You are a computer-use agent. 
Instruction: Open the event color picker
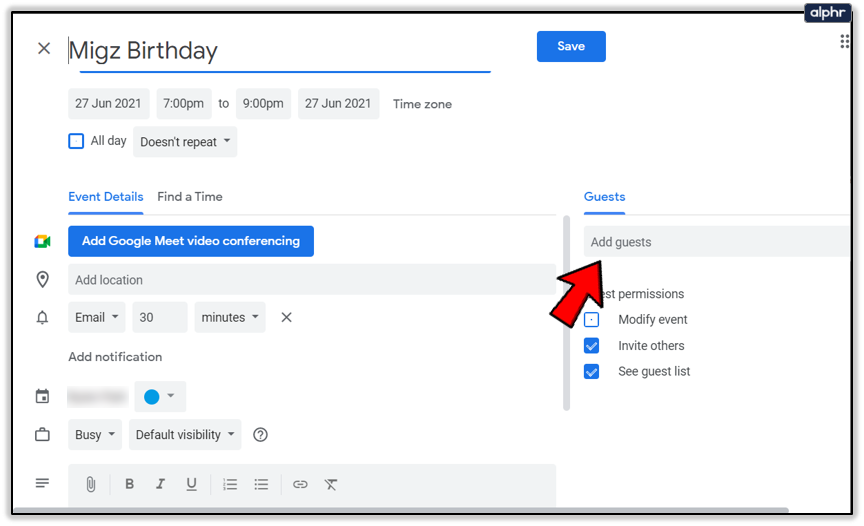click(160, 397)
